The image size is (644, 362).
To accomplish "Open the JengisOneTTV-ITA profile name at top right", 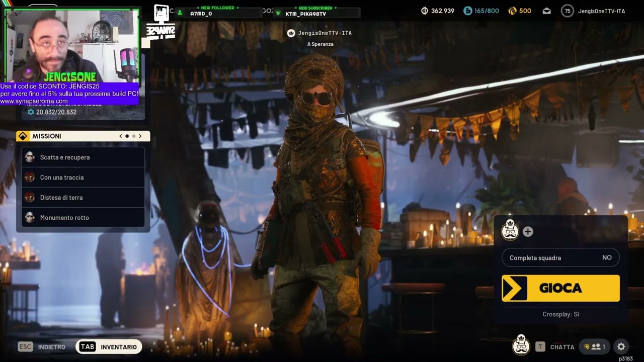I will pos(601,11).
